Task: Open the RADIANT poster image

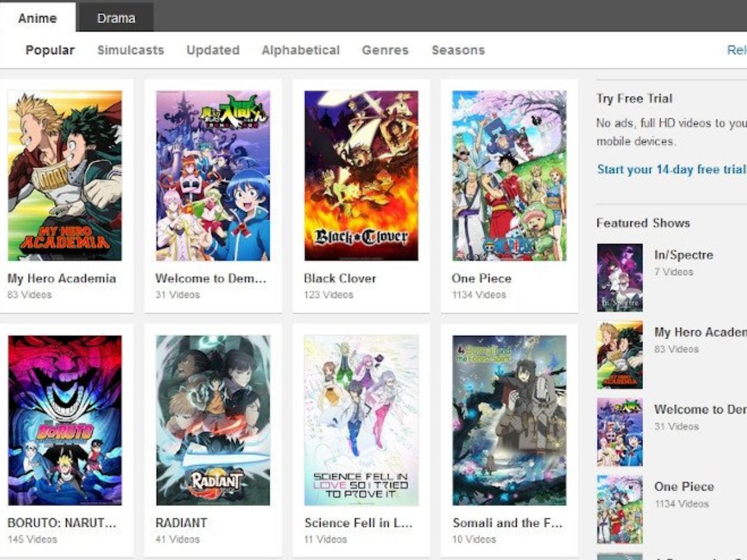Action: pos(213,420)
